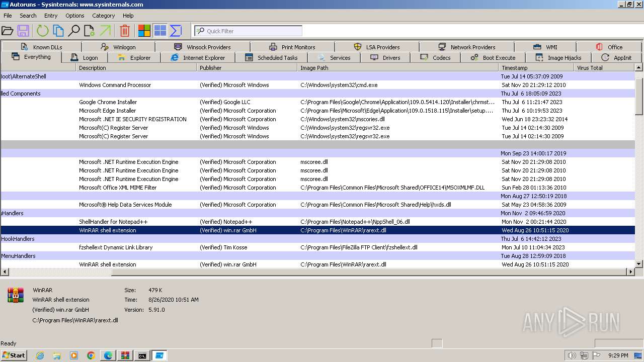
Task: Switch to the Known DLLs tab
Action: [41, 47]
